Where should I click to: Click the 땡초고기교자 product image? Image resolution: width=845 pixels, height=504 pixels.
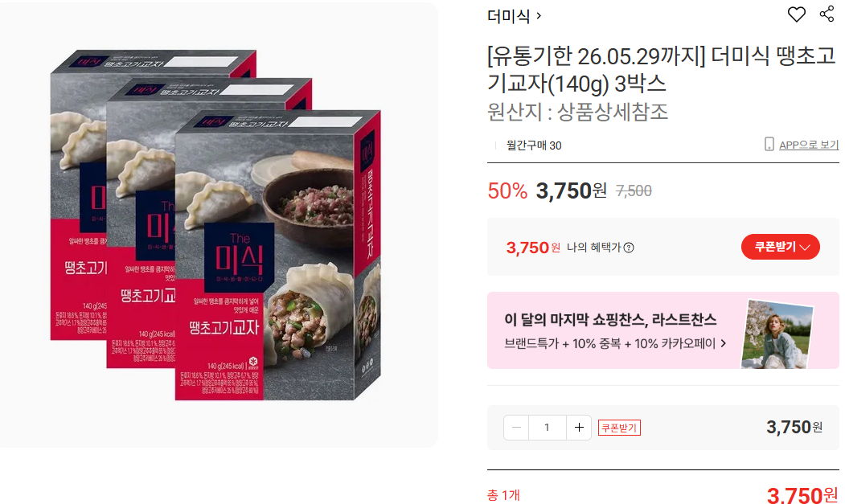click(x=218, y=225)
